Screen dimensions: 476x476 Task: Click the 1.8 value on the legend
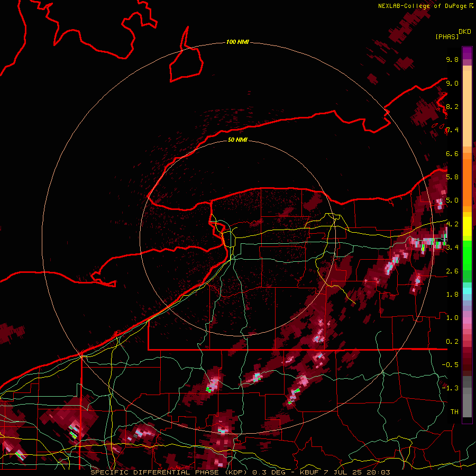(452, 295)
